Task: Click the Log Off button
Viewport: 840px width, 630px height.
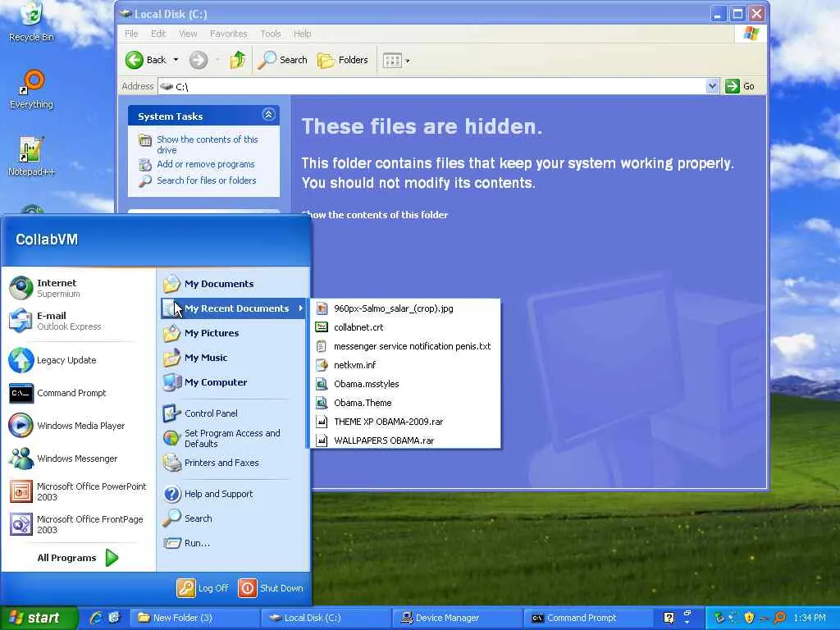Action: [203, 588]
